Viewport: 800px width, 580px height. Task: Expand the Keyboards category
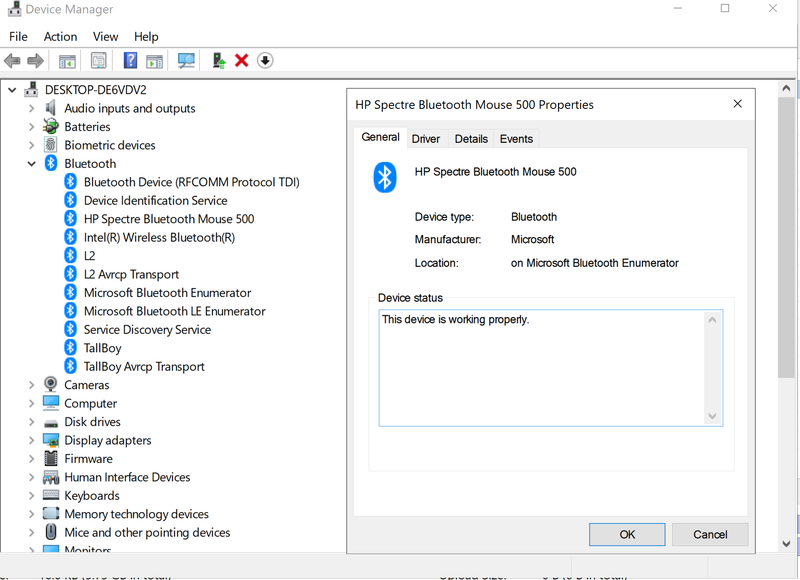32,495
